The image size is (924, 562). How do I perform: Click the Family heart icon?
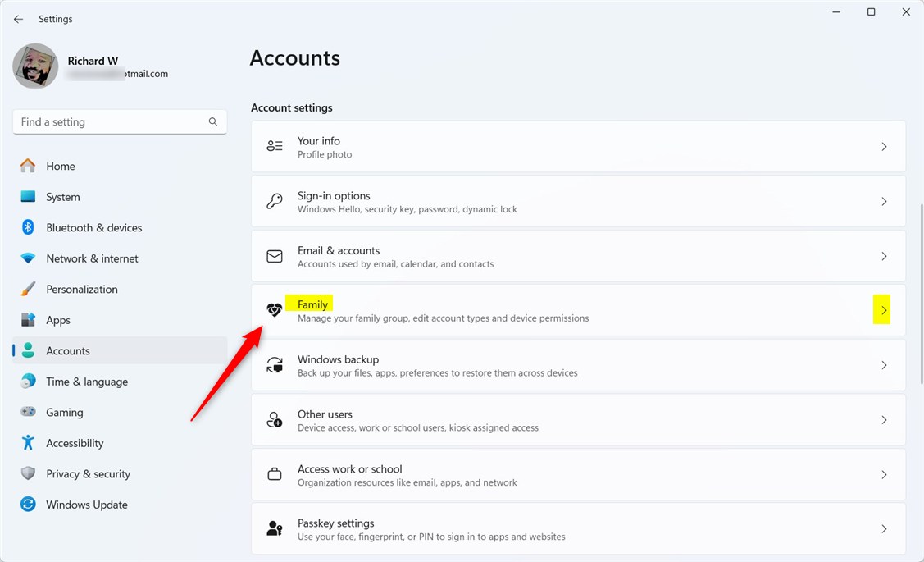275,310
